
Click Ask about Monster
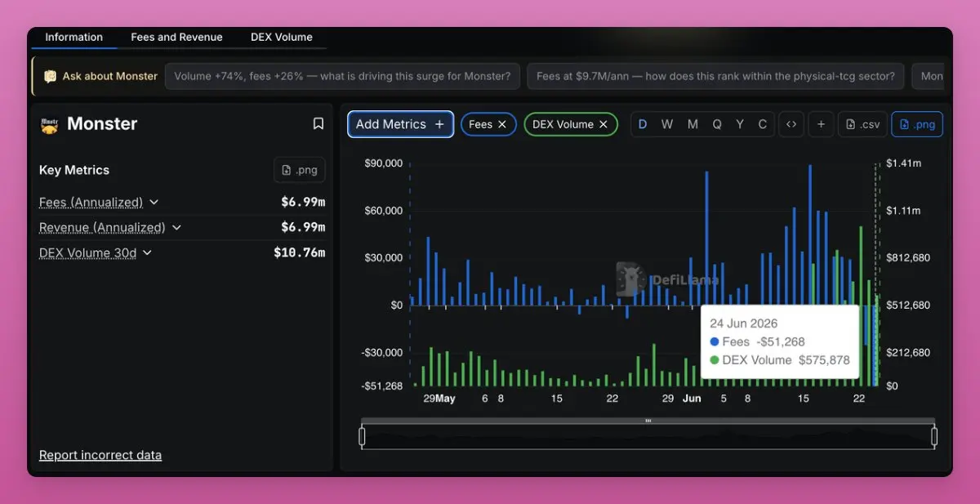(x=110, y=76)
